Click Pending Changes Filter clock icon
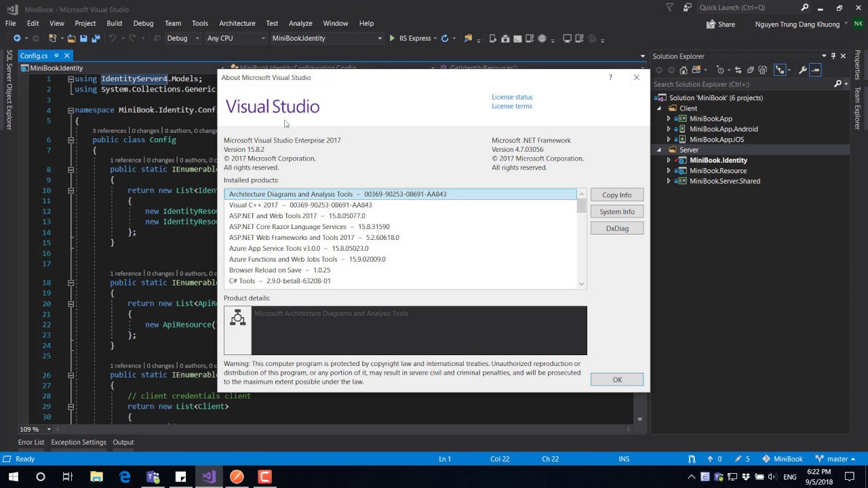This screenshot has height=488, width=868. tap(720, 70)
